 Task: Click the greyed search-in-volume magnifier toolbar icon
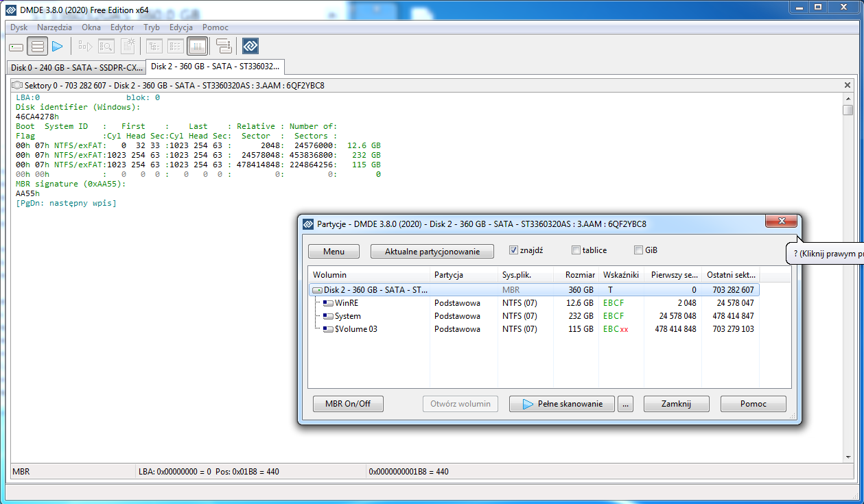(106, 47)
